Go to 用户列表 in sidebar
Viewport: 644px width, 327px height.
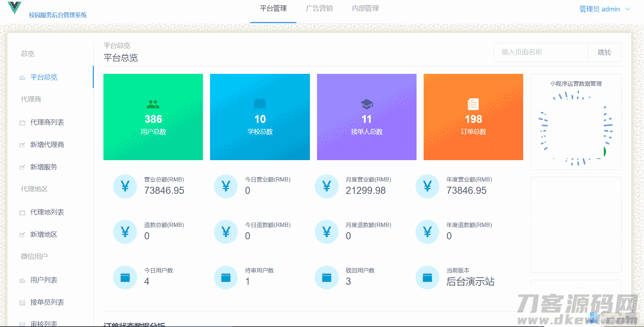click(x=44, y=280)
